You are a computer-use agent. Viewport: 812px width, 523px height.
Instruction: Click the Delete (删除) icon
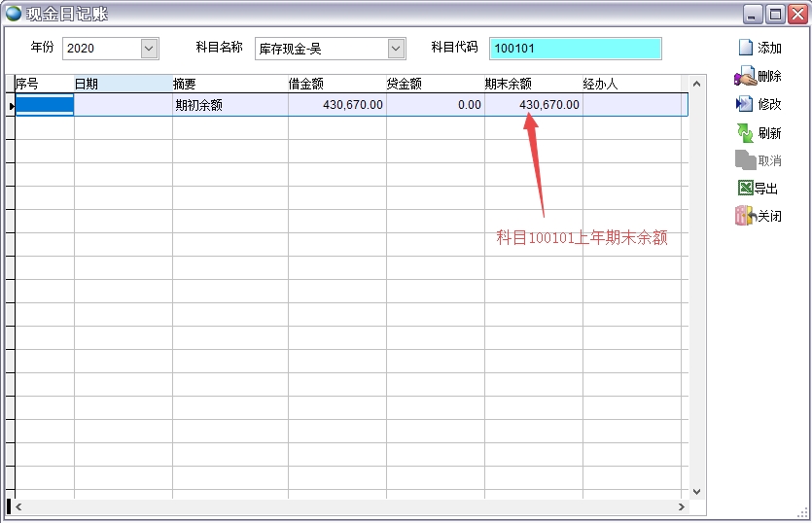745,76
